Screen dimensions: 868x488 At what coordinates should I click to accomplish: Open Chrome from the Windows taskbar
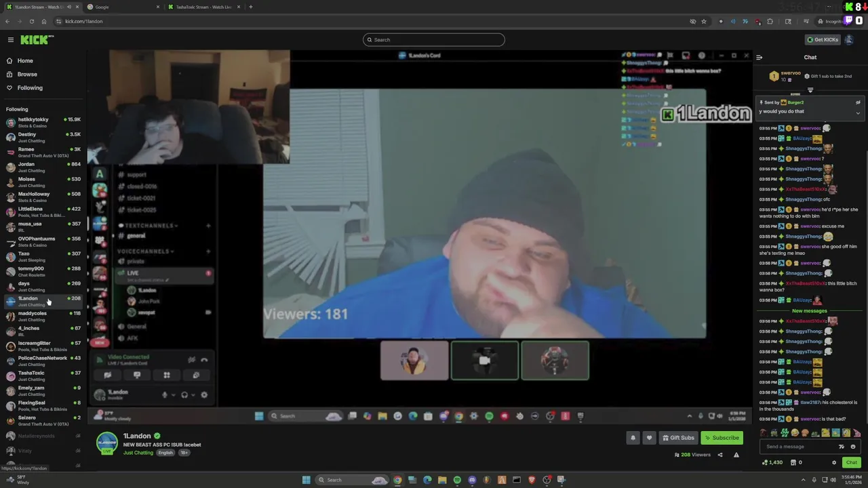[397, 480]
